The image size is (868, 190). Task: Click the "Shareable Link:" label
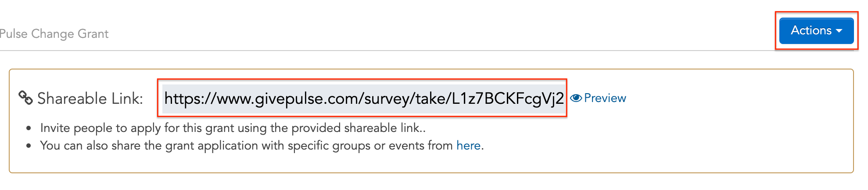90,99
